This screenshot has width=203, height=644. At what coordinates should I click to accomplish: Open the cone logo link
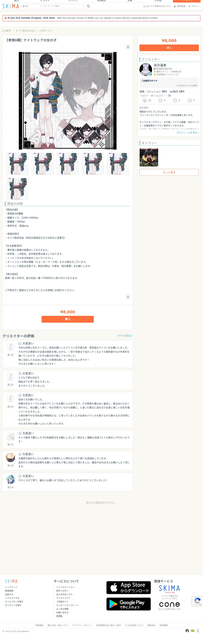pos(169,605)
